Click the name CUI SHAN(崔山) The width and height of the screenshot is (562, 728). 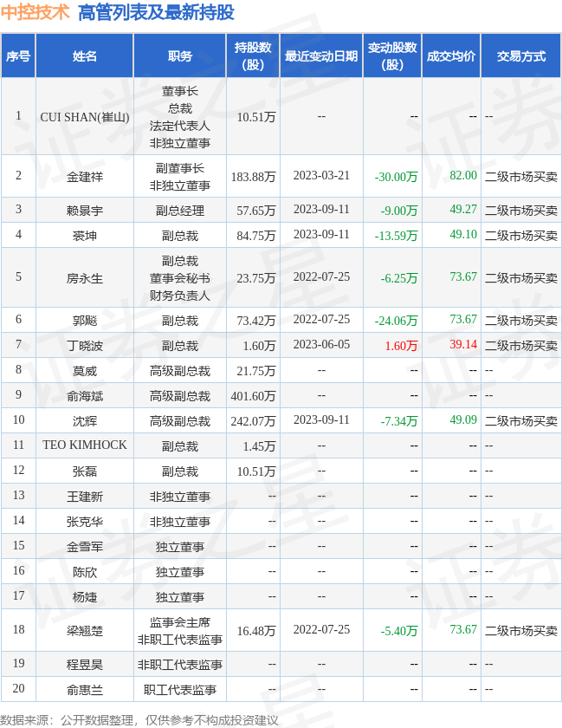coord(85,117)
